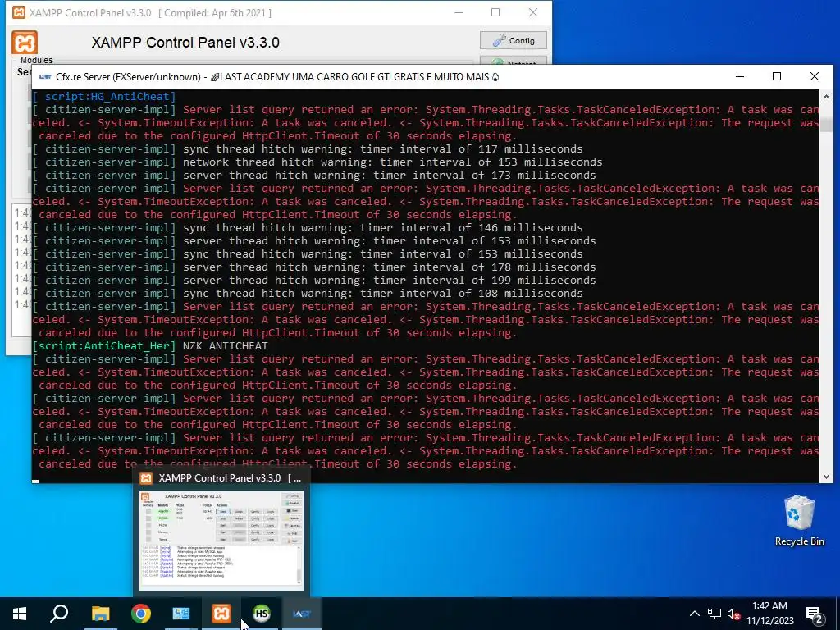Click the XAMPP Control Panel preview thumbnail
The image size is (840, 630).
click(221, 541)
